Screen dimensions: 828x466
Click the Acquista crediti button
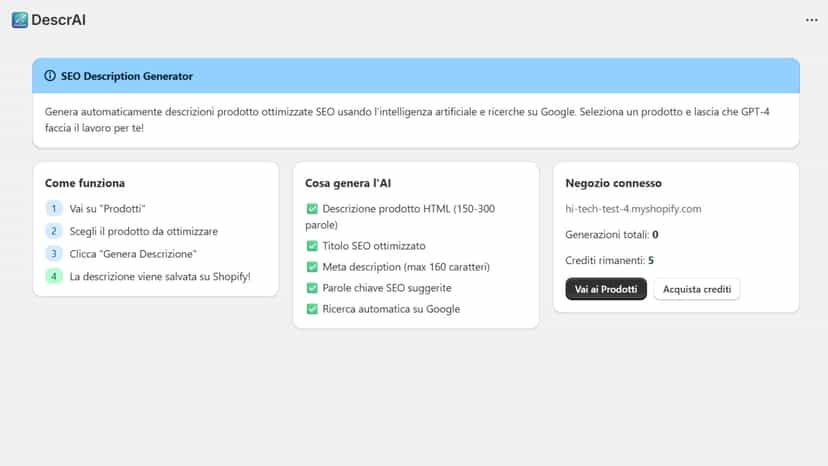pos(697,289)
